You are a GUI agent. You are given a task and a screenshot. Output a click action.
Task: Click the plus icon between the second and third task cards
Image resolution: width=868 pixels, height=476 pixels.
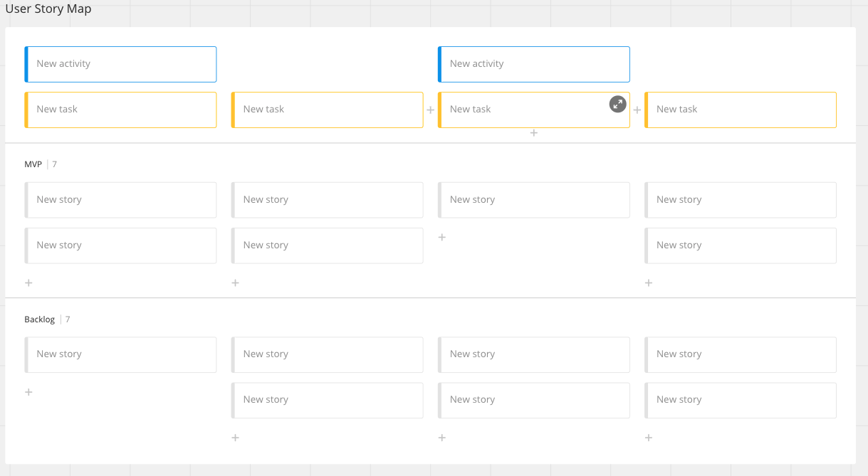(x=430, y=110)
